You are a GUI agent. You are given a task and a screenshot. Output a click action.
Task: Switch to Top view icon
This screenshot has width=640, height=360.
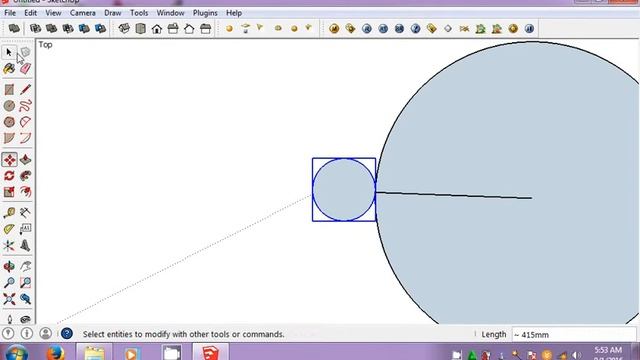coord(140,29)
